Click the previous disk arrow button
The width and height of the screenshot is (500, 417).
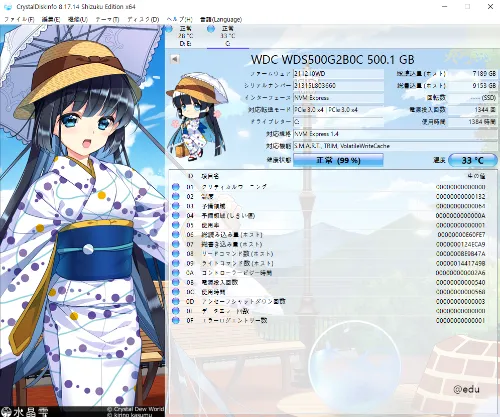(174, 59)
